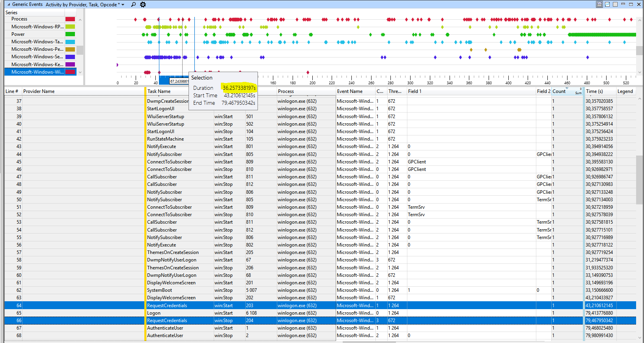The image size is (644, 343).
Task: Open view editor gear settings
Action: click(143, 4)
